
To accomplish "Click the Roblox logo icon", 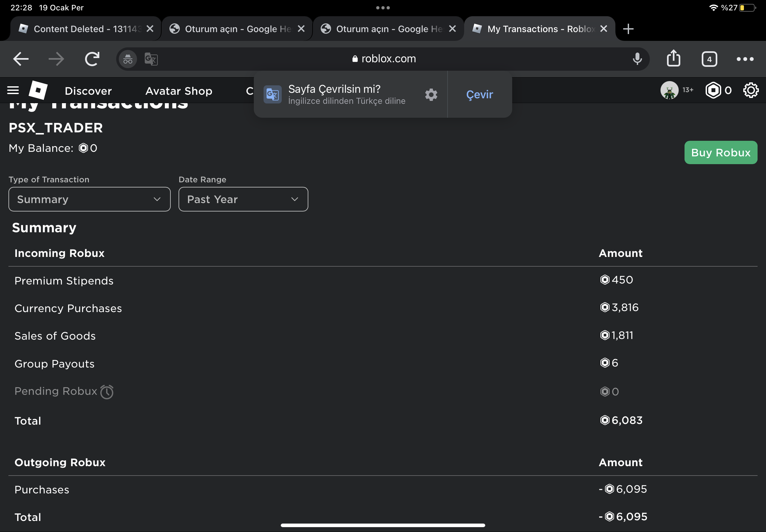I will tap(38, 90).
